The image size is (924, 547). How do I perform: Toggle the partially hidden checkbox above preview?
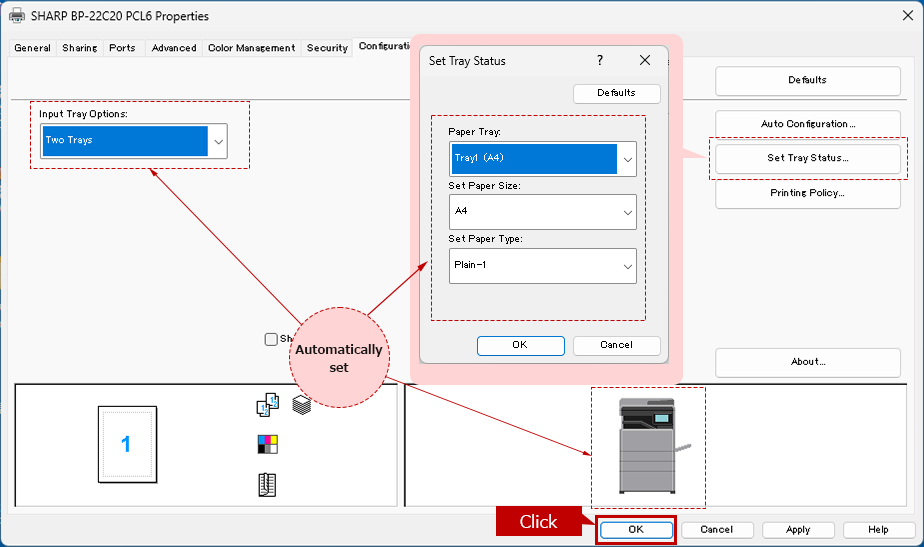coord(271,339)
